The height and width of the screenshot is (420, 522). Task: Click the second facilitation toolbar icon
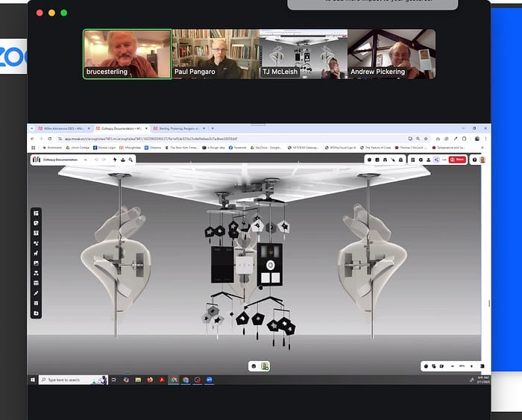[377, 160]
